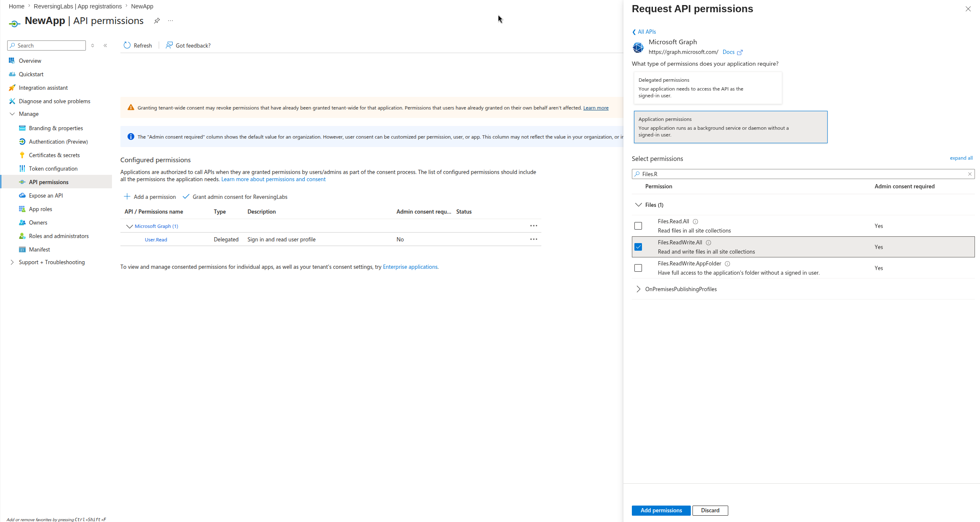This screenshot has width=980, height=522.
Task: Select the Application permissions card
Action: click(x=731, y=127)
